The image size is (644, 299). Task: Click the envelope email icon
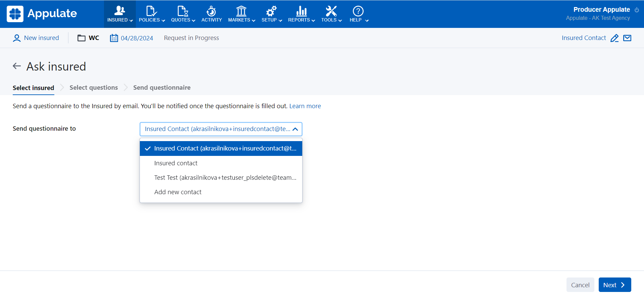click(627, 38)
